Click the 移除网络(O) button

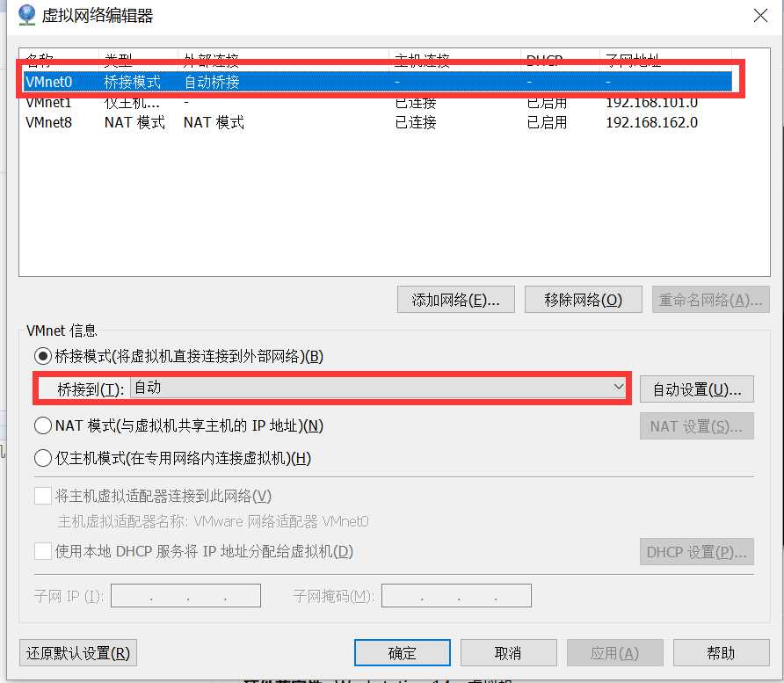583,300
